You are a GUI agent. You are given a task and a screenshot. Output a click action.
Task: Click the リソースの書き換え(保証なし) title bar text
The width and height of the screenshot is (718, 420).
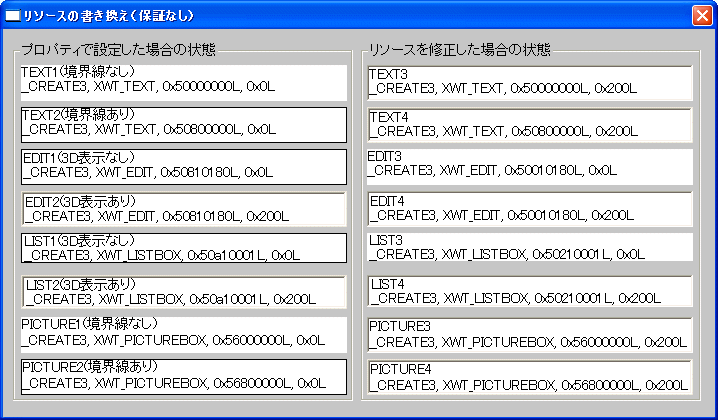click(x=109, y=16)
